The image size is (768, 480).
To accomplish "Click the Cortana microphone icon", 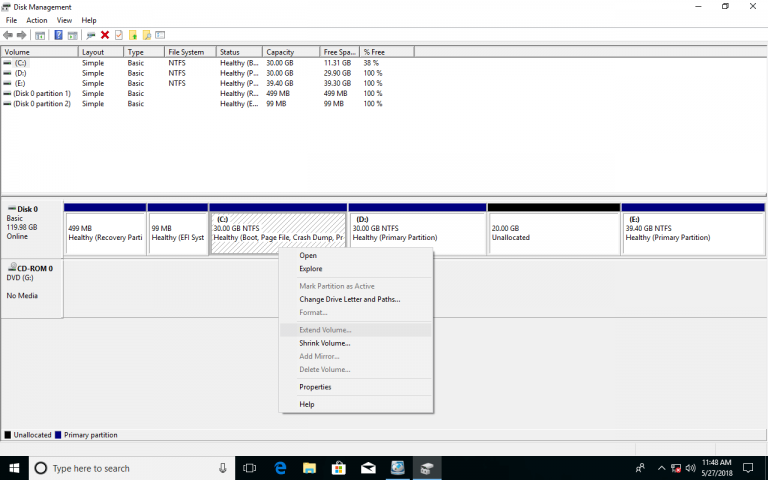I will pyautogui.click(x=222, y=468).
